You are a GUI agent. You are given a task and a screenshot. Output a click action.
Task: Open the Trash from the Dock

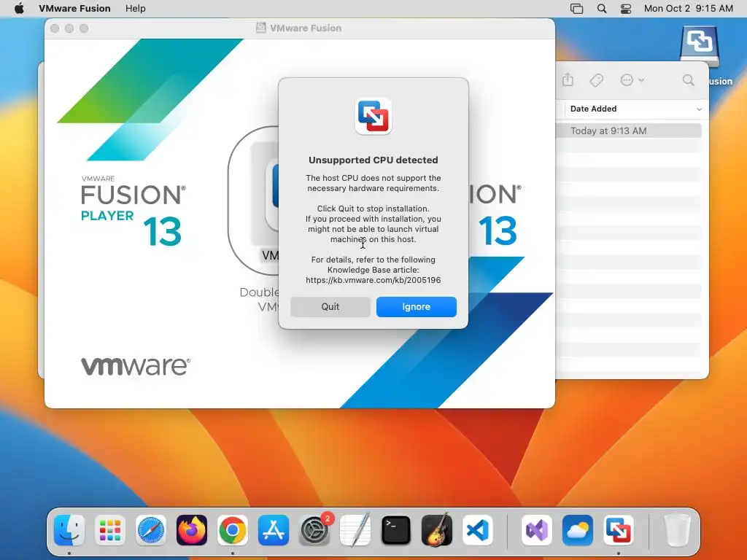(677, 530)
